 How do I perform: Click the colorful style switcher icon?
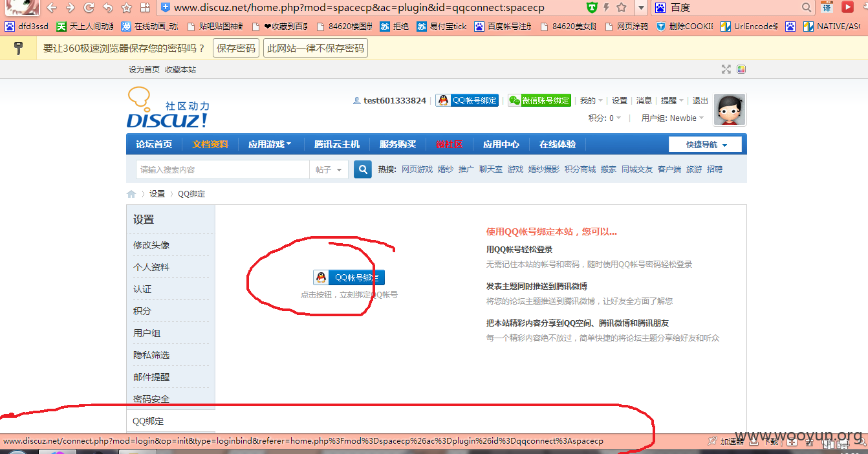coord(741,69)
